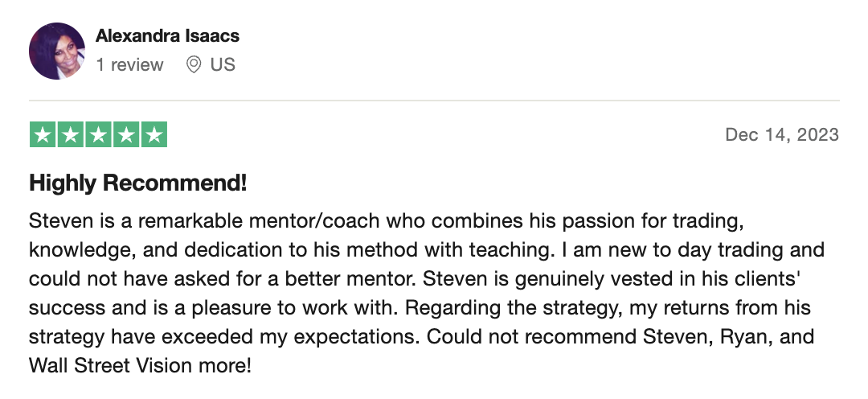
Task: Click the fifth green rating star
Action: point(154,134)
